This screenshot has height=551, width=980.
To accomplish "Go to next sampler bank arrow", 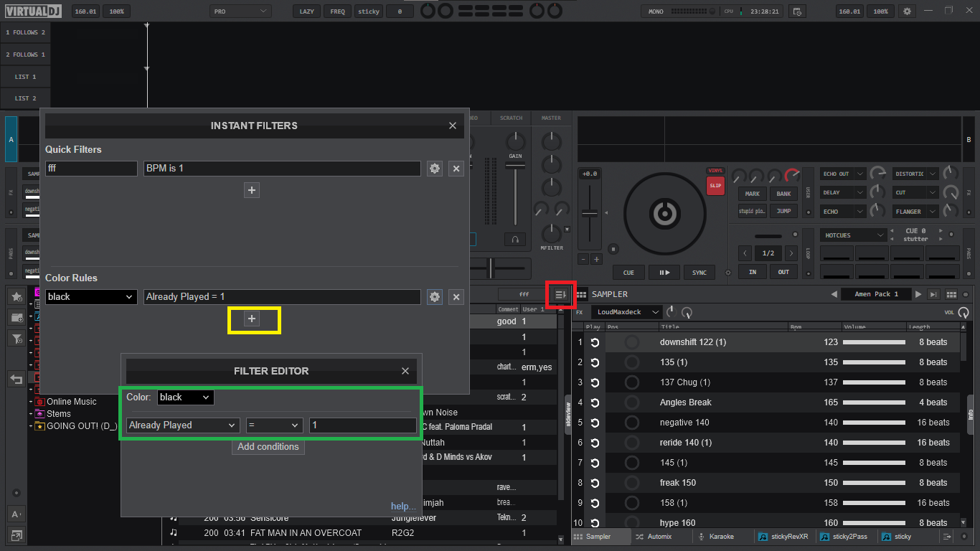I will [918, 294].
